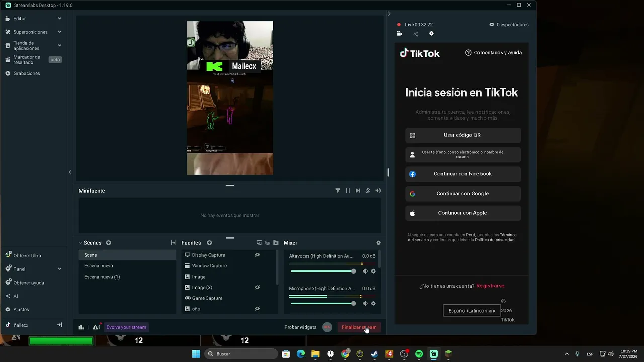Image resolution: width=644 pixels, height=362 pixels.
Task: Choose Continuar con Google
Action: [x=463, y=194]
